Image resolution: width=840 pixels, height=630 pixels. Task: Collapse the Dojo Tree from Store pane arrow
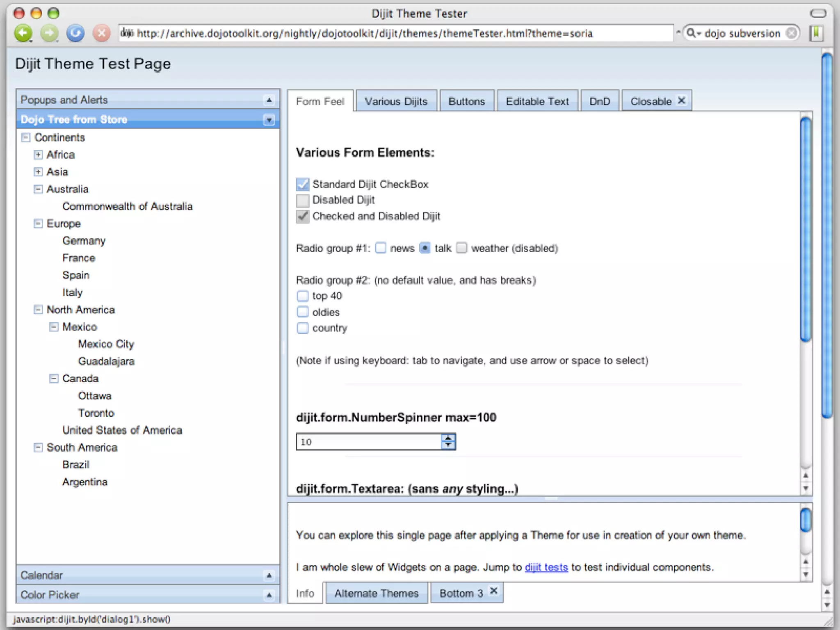coord(269,120)
